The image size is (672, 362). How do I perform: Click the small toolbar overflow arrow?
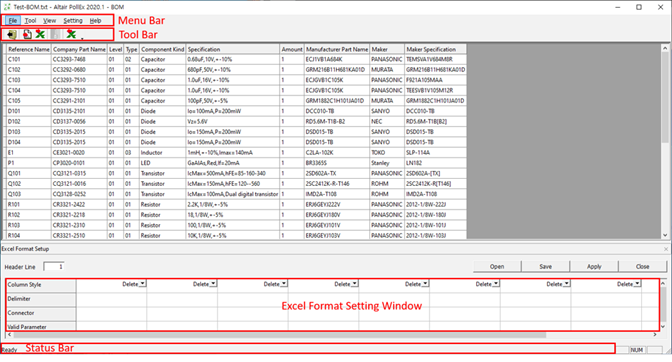pyautogui.click(x=82, y=38)
